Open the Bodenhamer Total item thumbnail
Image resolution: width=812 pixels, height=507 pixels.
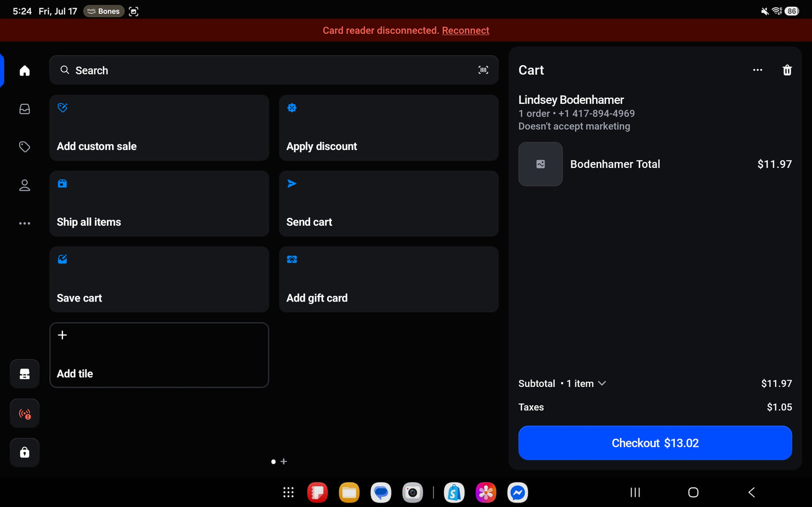[541, 164]
